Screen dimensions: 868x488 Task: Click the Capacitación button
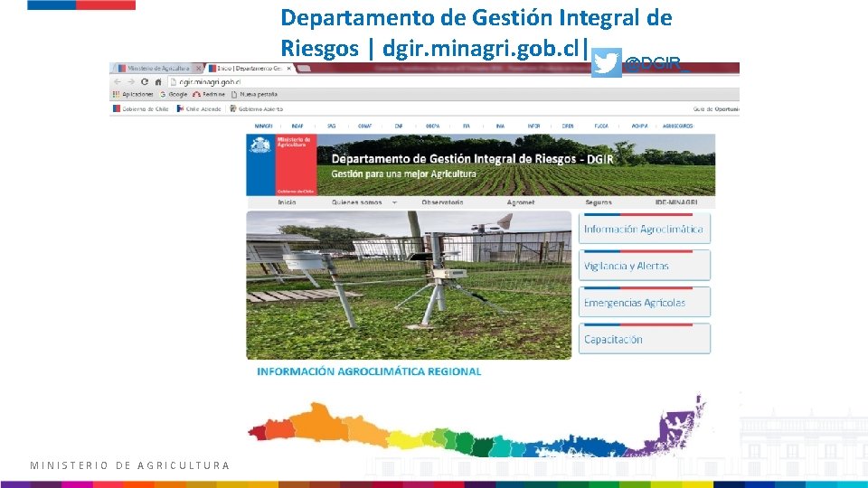[x=645, y=339]
